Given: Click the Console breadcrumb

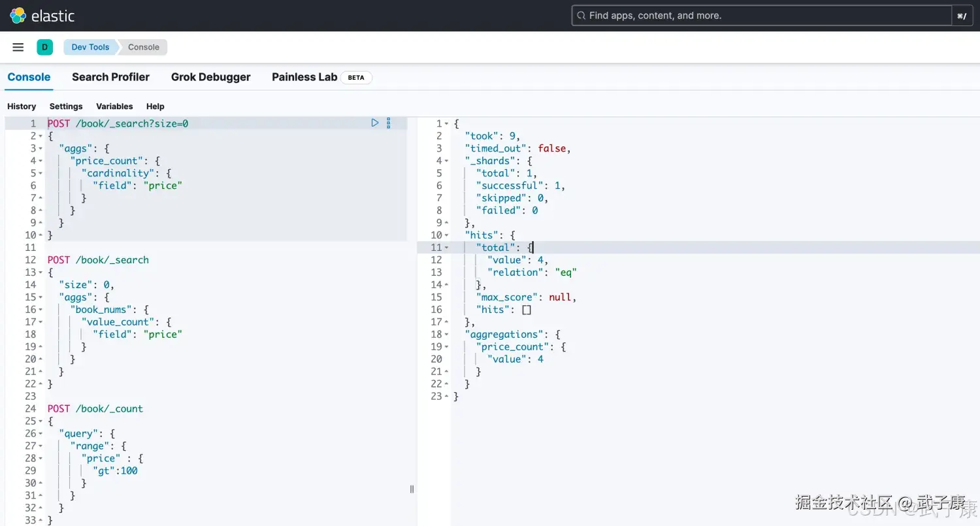Looking at the screenshot, I should pyautogui.click(x=144, y=47).
